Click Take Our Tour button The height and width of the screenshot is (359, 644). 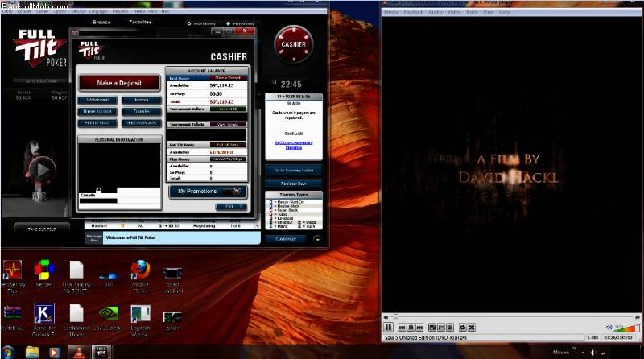pos(42,229)
